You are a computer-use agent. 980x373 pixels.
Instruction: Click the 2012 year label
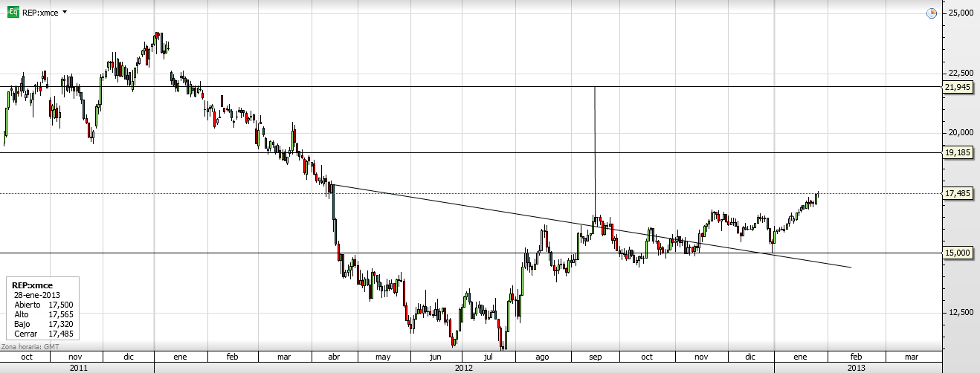point(464,368)
